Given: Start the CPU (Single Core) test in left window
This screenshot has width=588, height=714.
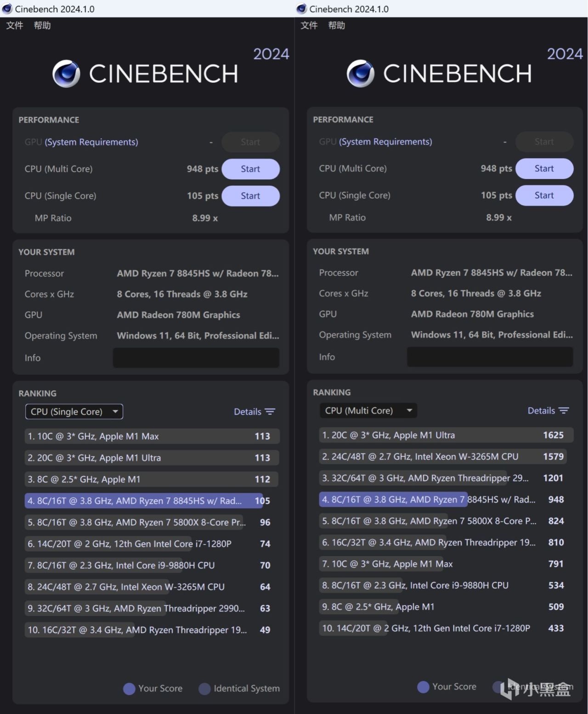Looking at the screenshot, I should pos(250,196).
